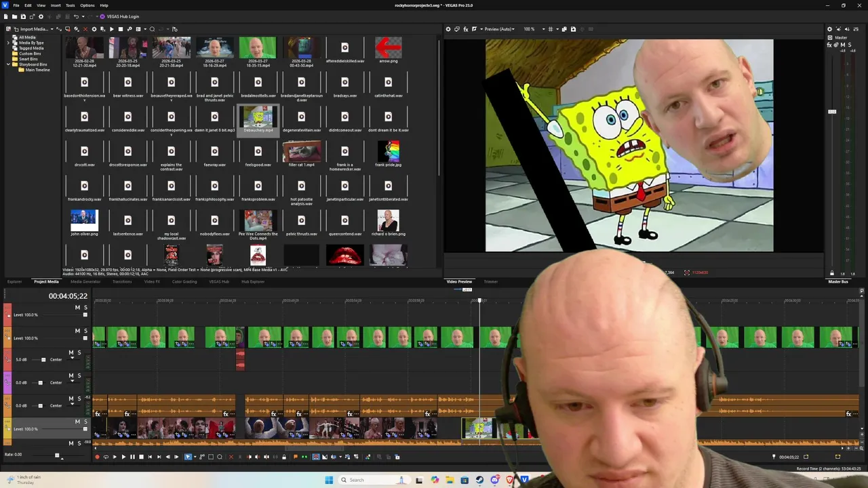Click the search magnifier in Project Media toolbar
The width and height of the screenshot is (868, 488).
152,29
